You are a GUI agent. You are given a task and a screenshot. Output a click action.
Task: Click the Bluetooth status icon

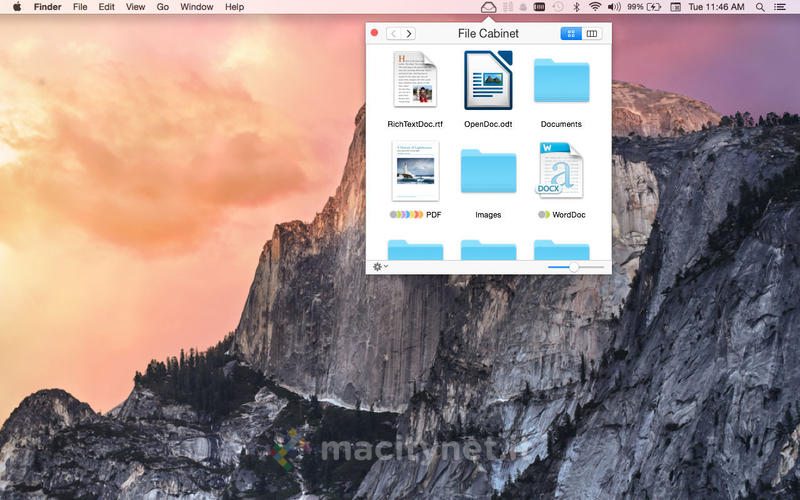577,7
